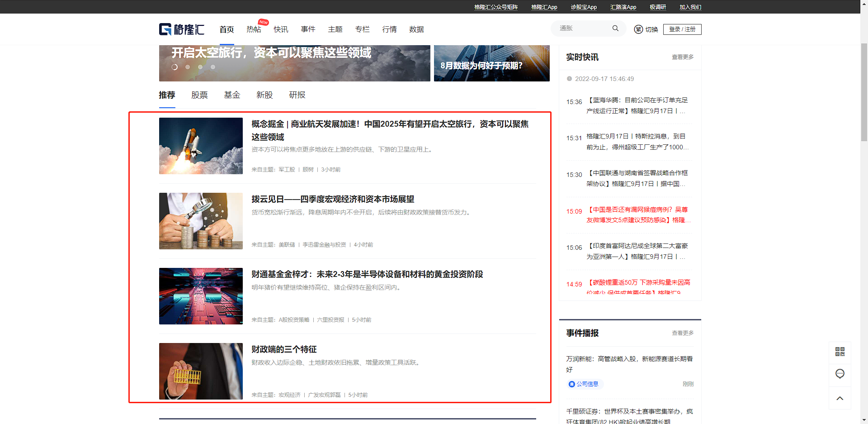The height and width of the screenshot is (424, 868).
Task: Click the 格隆汇 logo
Action: tap(181, 29)
